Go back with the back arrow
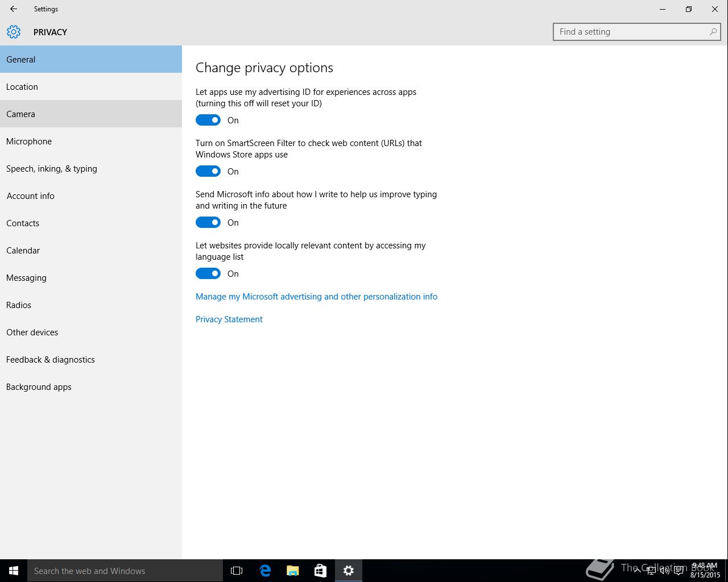Screen dimensions: 728x582 pyautogui.click(x=14, y=9)
